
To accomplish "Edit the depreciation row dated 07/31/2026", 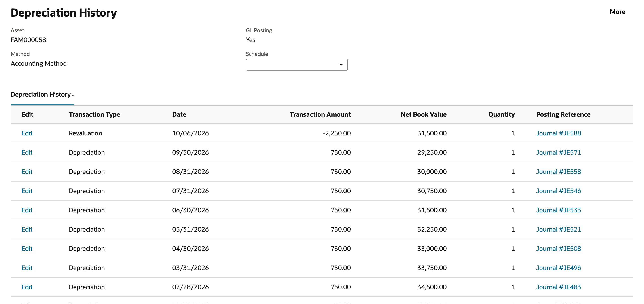I will coord(27,191).
